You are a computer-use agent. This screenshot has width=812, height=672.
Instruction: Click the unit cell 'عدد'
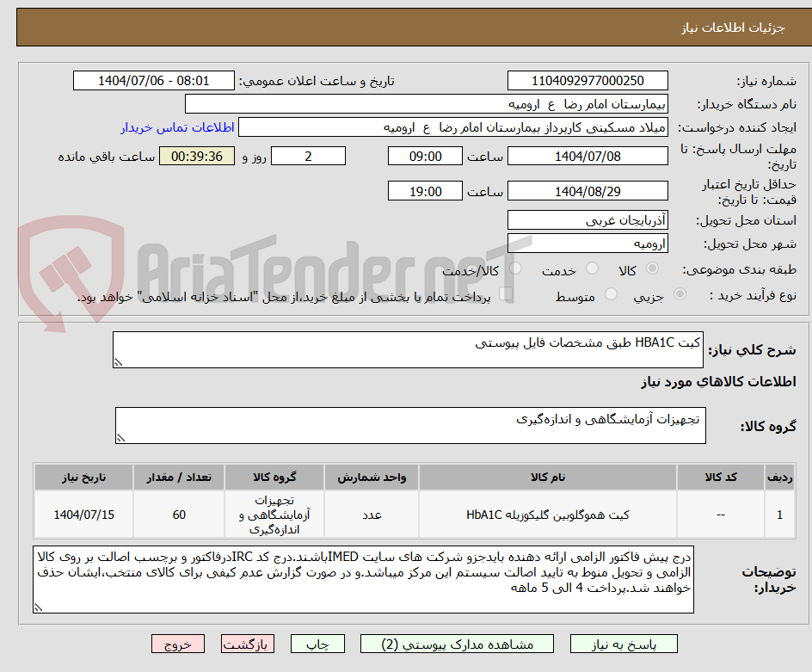pos(372,515)
